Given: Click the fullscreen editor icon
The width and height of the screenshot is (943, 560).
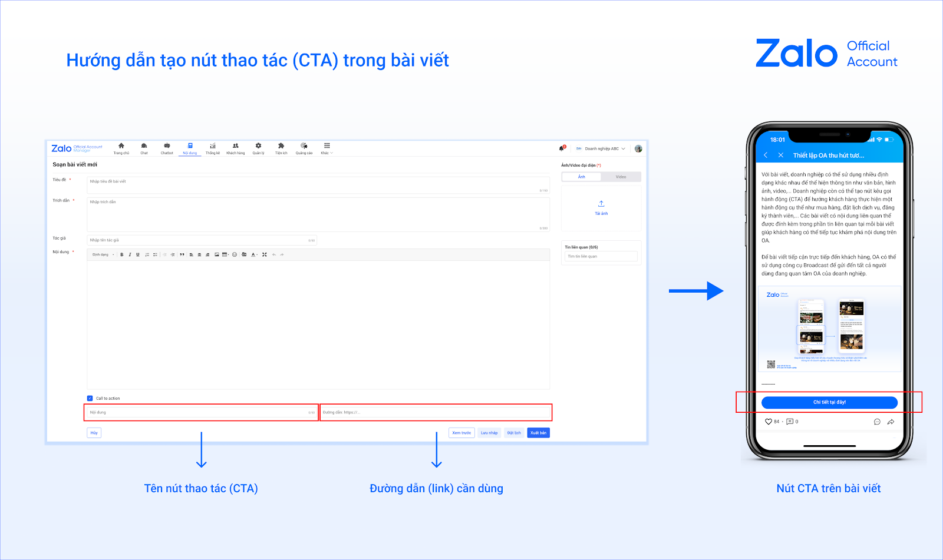Looking at the screenshot, I should 265,255.
